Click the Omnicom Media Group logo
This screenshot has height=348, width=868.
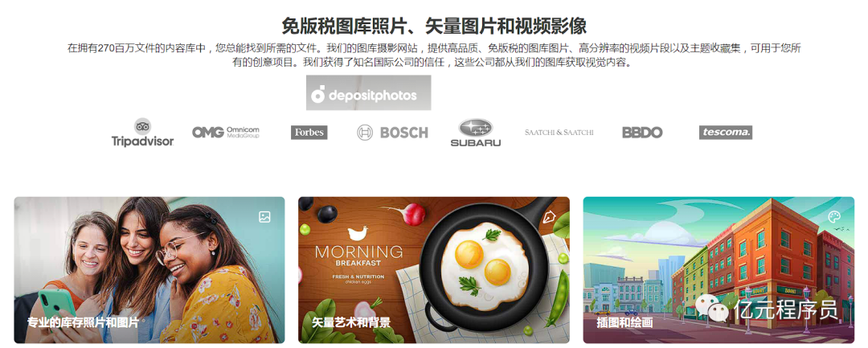click(225, 133)
